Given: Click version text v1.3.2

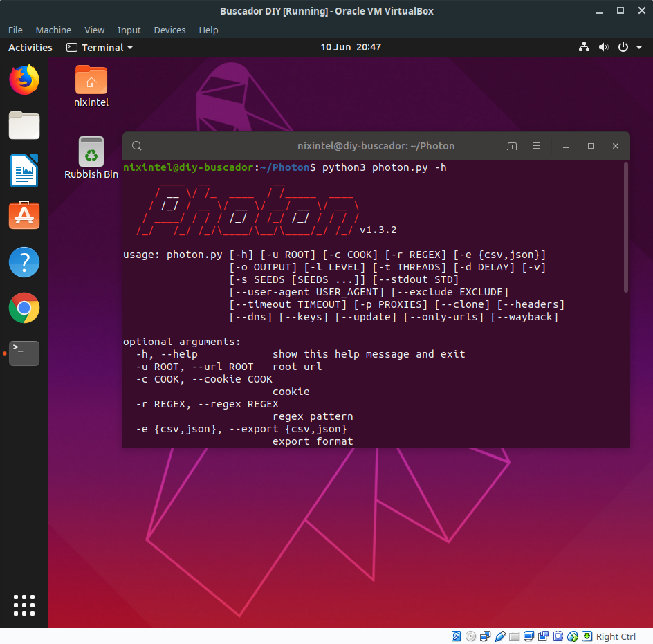Looking at the screenshot, I should 378,230.
